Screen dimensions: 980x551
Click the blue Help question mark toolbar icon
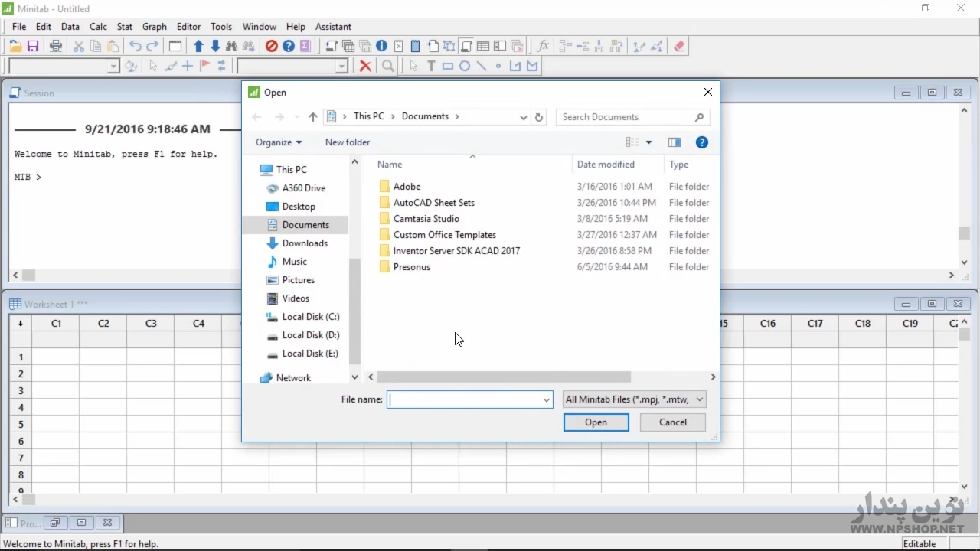coord(289,46)
